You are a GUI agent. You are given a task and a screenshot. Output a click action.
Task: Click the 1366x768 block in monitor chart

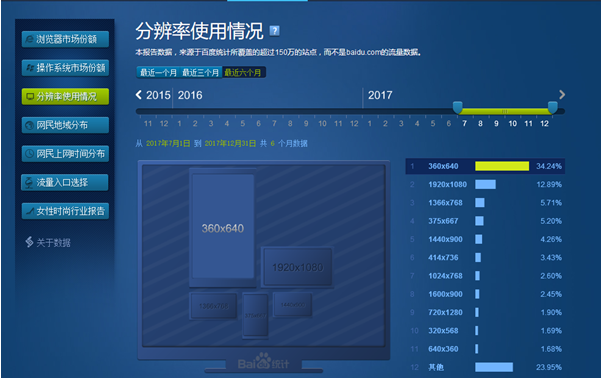(213, 306)
